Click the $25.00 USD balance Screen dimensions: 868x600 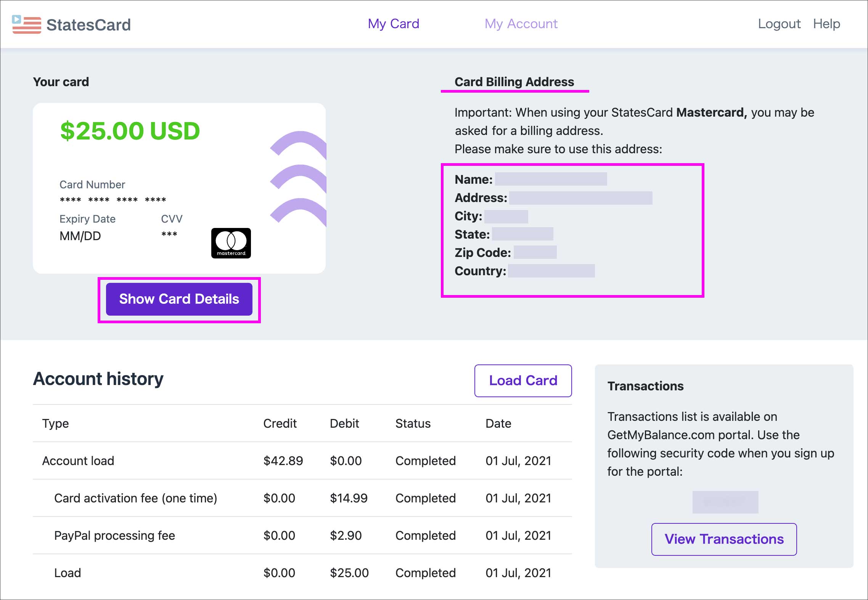click(x=130, y=131)
